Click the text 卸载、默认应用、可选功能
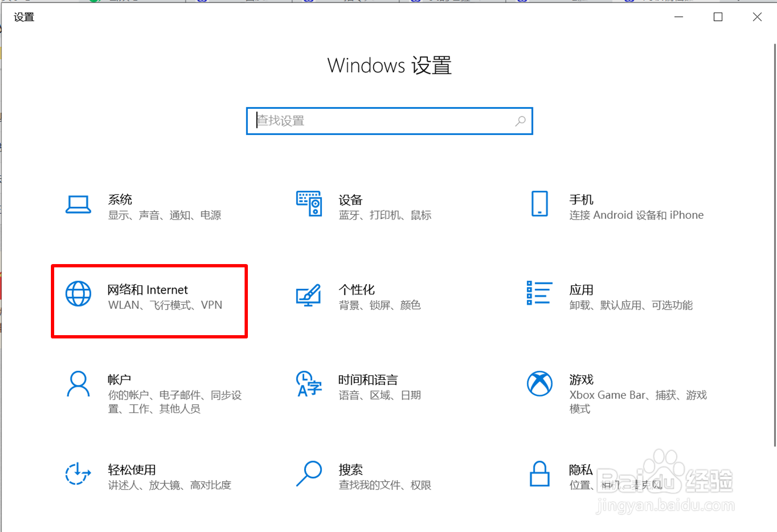777x532 pixels. pos(631,305)
